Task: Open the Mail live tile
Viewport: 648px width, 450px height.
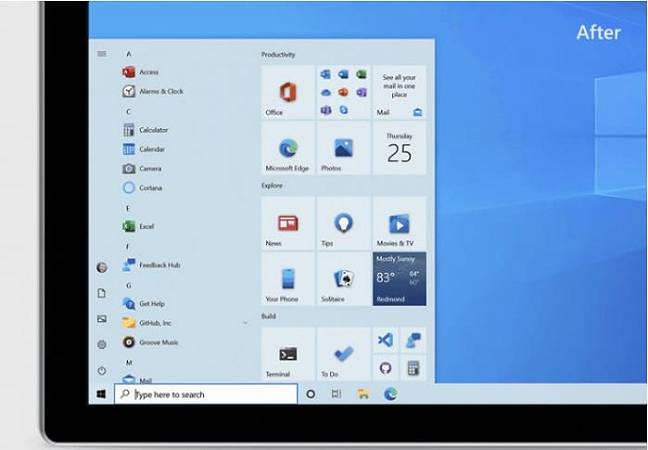Action: point(399,93)
